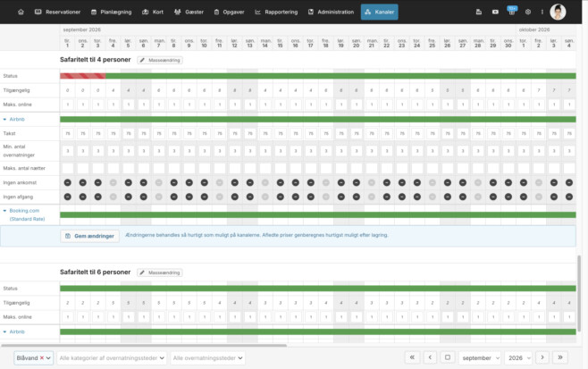Open the cash payment icon in top bar
Screen dimensions: 588x369
[x=495, y=12]
